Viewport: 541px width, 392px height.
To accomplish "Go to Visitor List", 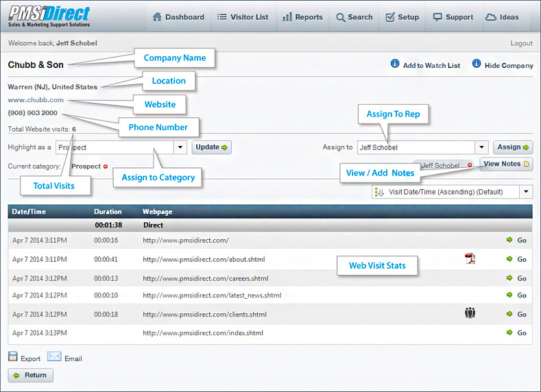I will [x=243, y=17].
